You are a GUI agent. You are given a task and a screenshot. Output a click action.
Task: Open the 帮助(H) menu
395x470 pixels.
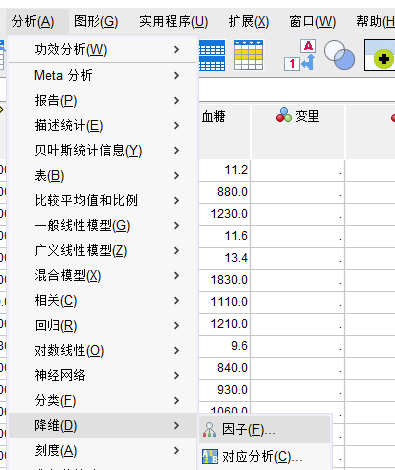(375, 22)
